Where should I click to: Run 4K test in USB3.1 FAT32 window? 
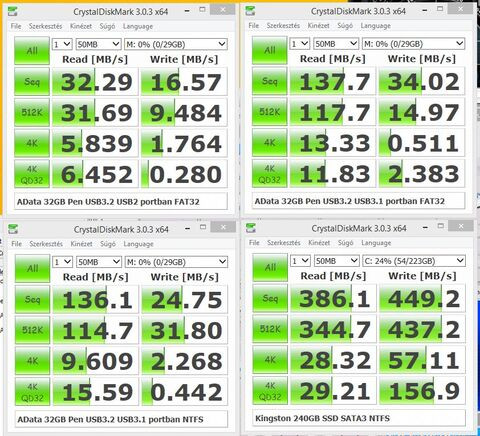pos(269,143)
